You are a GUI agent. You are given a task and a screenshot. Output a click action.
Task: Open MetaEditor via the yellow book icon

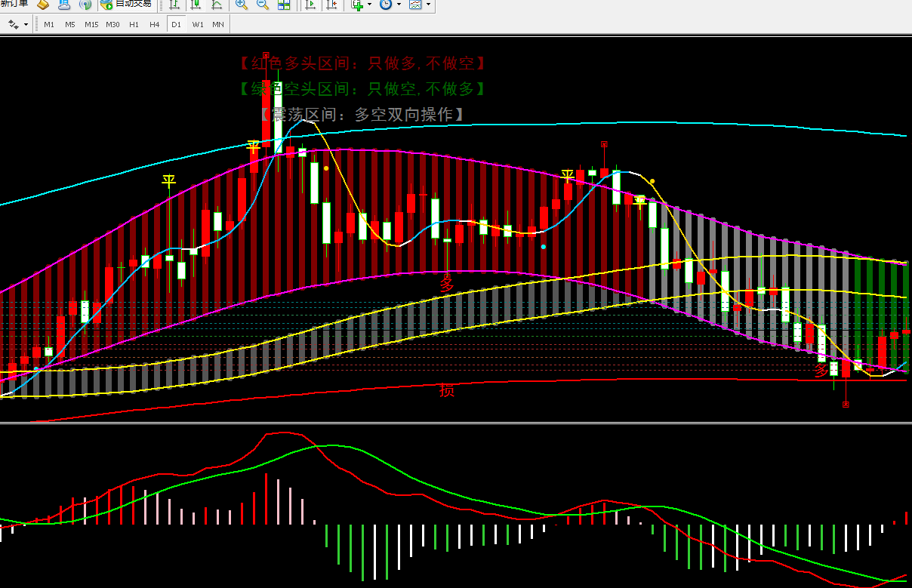pyautogui.click(x=43, y=5)
